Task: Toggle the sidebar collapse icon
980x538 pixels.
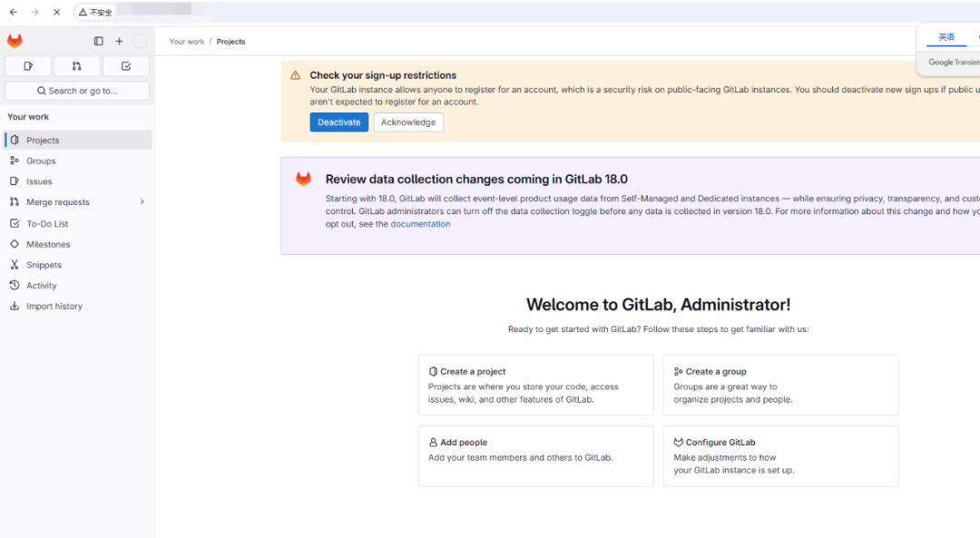Action: (x=99, y=41)
